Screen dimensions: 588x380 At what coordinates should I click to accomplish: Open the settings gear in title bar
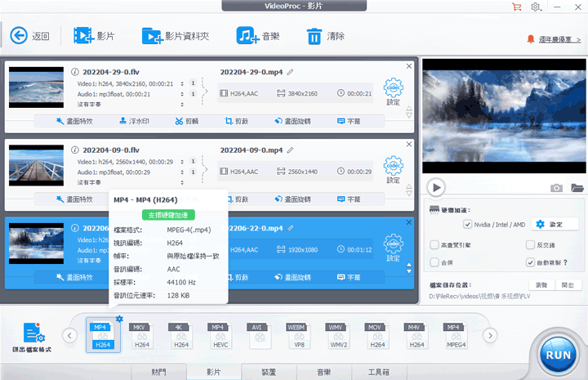tap(536, 7)
